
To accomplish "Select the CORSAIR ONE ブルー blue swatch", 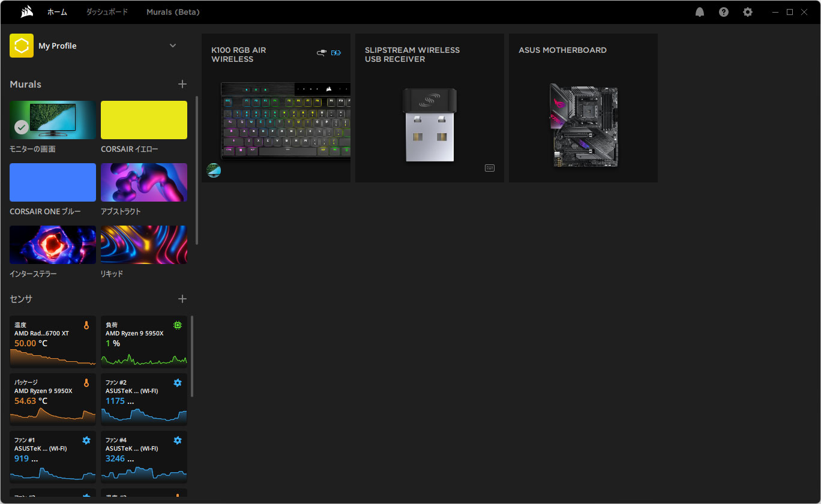I will 53,182.
